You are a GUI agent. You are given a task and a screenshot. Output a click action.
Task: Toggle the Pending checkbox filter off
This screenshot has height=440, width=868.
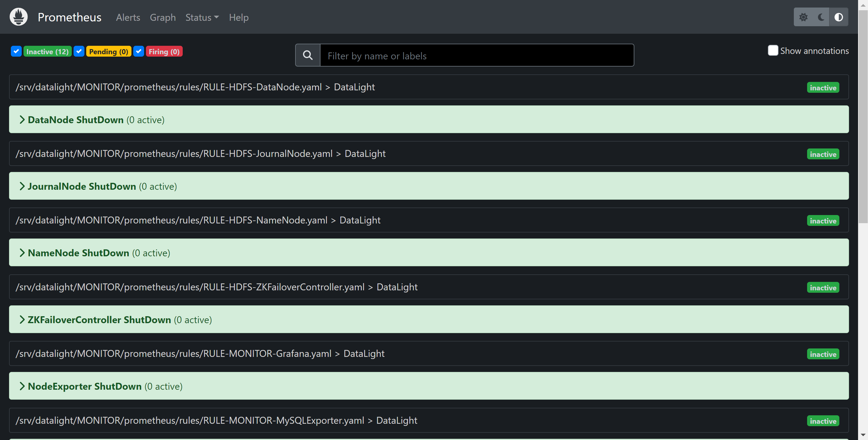[79, 51]
